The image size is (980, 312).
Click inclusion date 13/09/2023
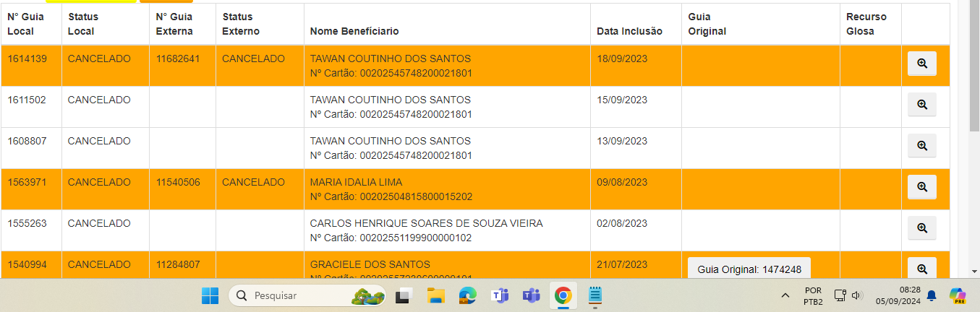point(622,141)
